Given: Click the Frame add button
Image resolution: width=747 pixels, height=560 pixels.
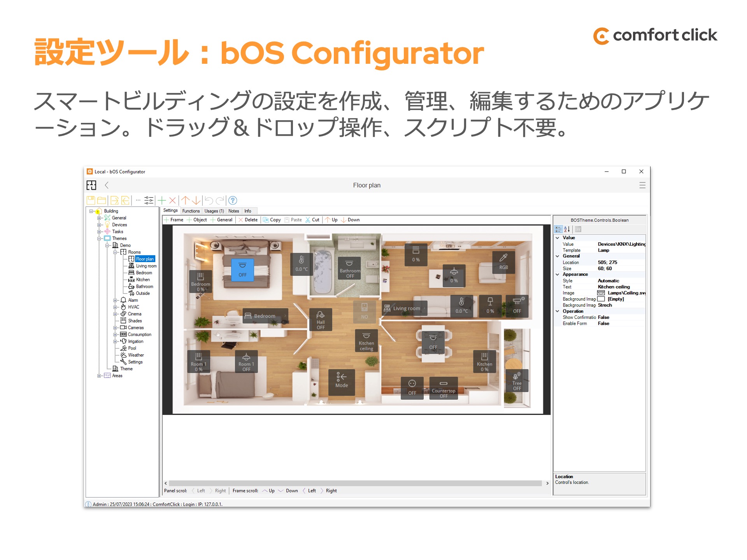Looking at the screenshot, I should pyautogui.click(x=174, y=220).
